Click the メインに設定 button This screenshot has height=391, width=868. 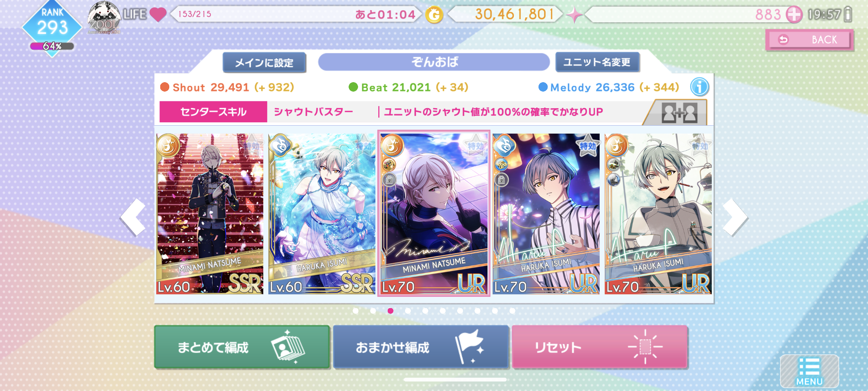click(x=264, y=63)
